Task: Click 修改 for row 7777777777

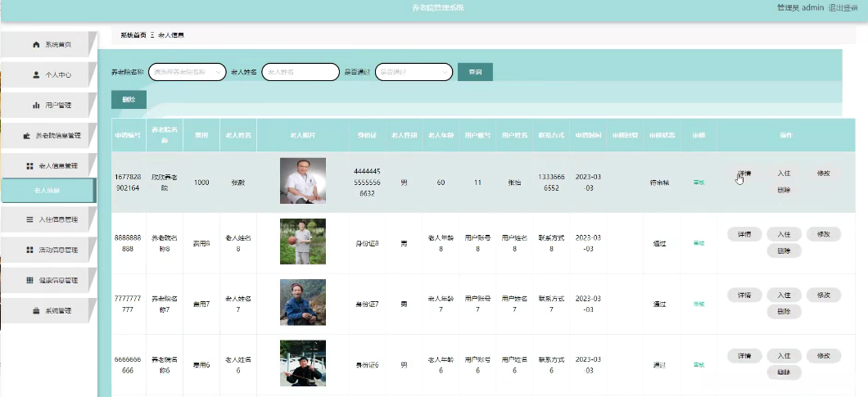Action: click(x=824, y=295)
